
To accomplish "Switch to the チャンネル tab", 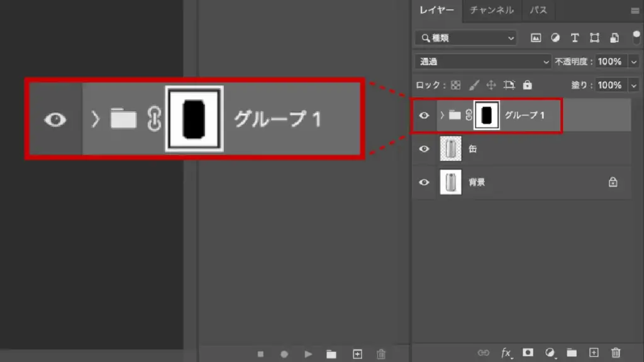I will pyautogui.click(x=491, y=10).
